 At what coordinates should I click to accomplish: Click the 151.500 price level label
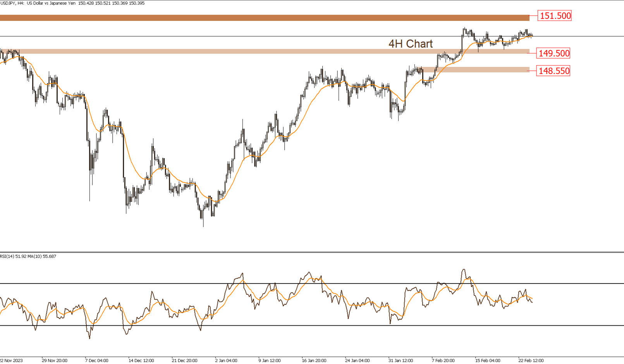point(555,16)
